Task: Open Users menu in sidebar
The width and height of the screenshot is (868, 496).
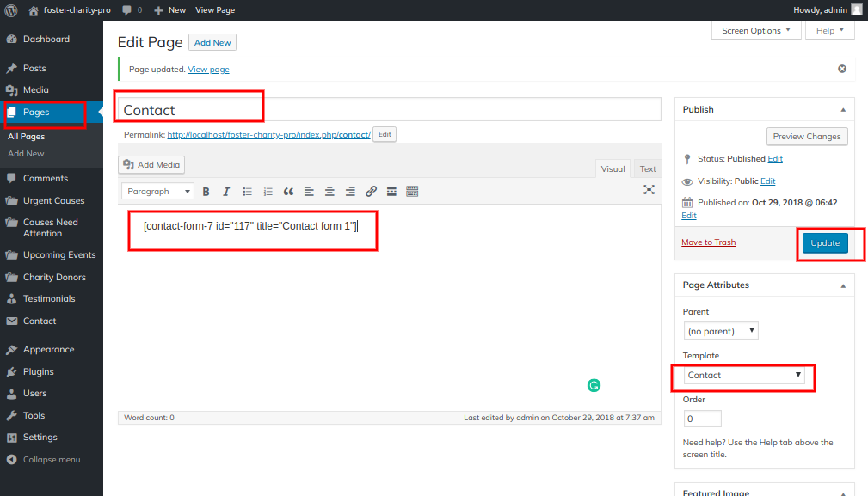Action: (35, 393)
